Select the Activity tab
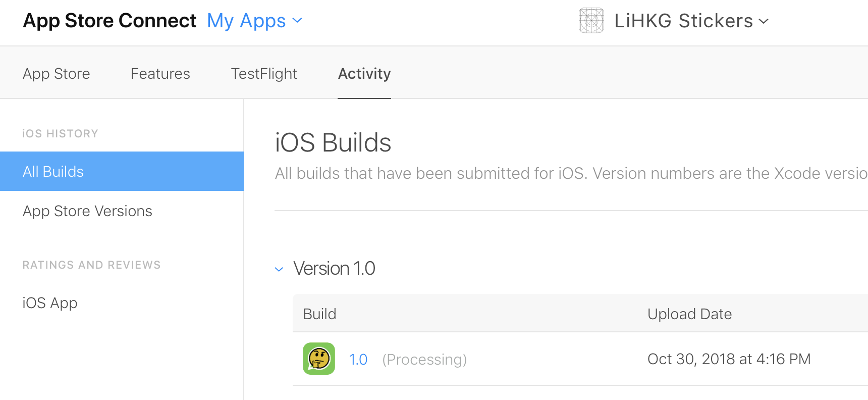Screen dimensions: 868x400 (364, 74)
